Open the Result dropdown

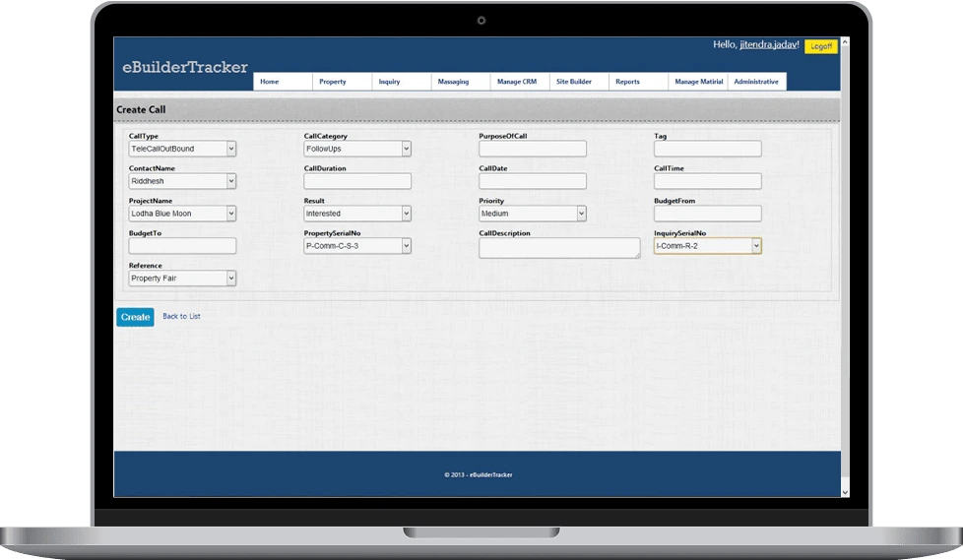point(357,214)
